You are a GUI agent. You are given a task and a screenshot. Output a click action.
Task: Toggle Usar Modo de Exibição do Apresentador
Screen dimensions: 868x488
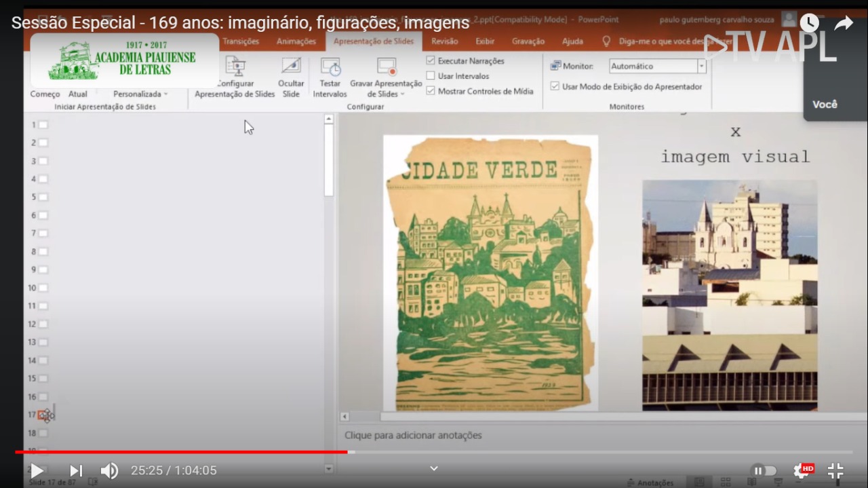(x=555, y=86)
